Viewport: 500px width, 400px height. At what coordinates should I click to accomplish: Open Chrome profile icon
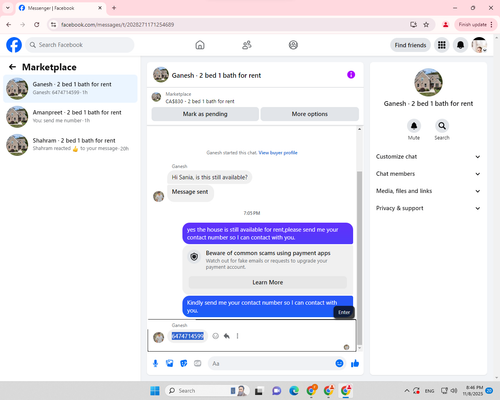pyautogui.click(x=446, y=25)
